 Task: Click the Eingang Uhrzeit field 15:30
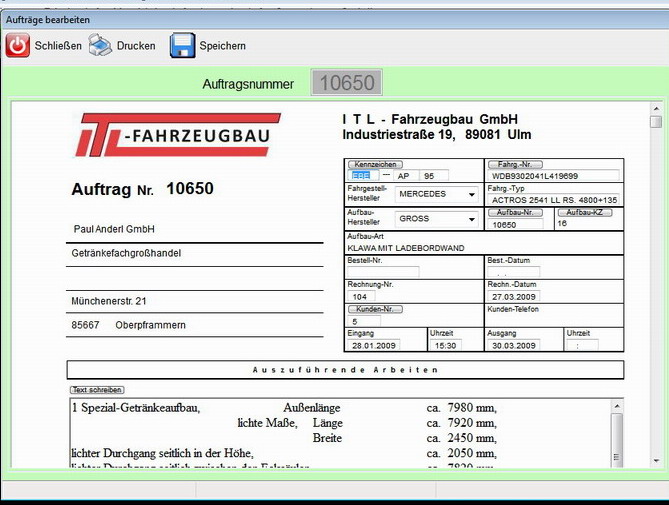[x=445, y=345]
